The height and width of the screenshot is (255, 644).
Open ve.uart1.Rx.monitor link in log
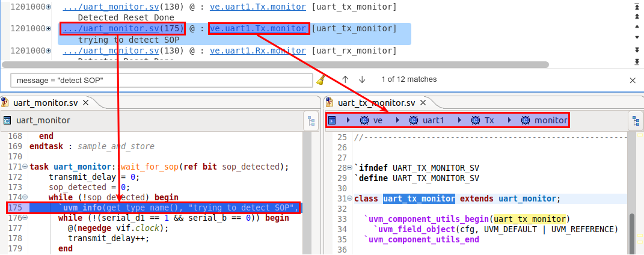[258, 51]
